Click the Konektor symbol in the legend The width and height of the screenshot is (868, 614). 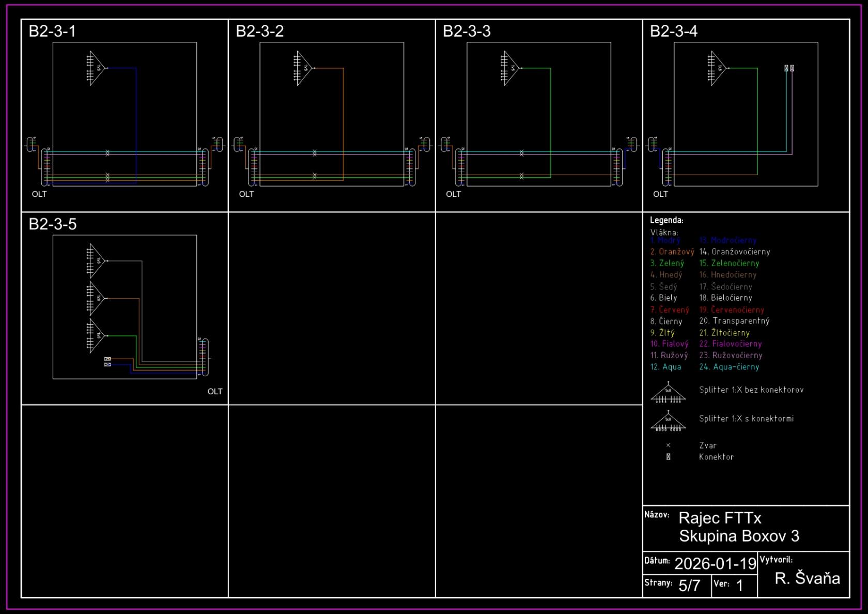(668, 457)
